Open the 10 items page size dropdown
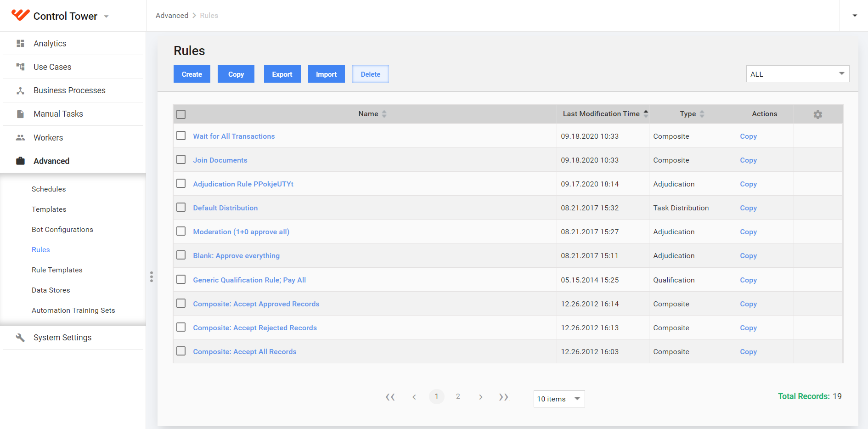 coord(559,399)
